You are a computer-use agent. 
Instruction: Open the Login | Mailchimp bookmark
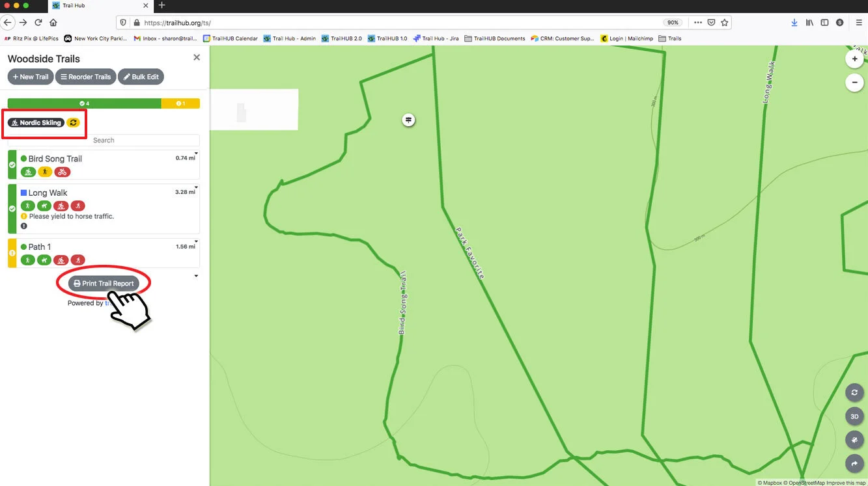627,38
